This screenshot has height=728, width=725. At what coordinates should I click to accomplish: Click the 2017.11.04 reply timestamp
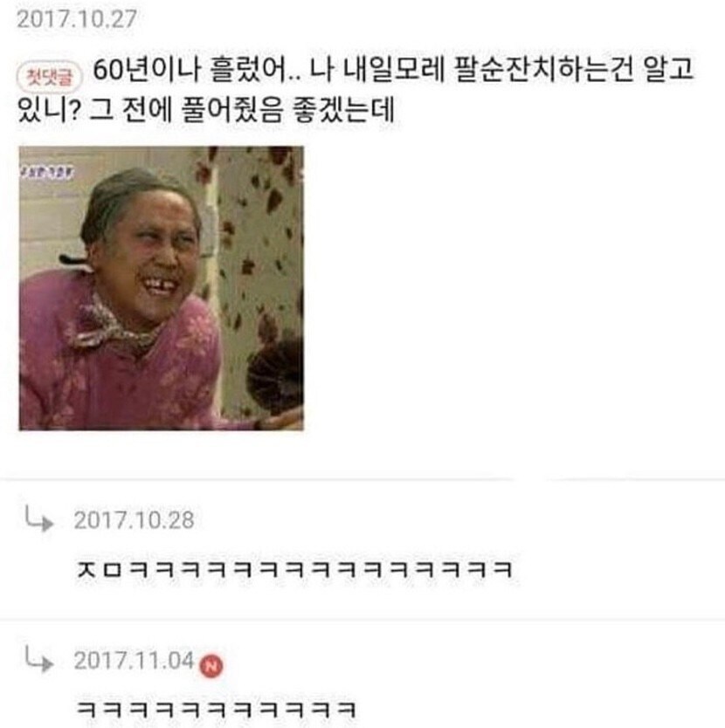[x=134, y=660]
